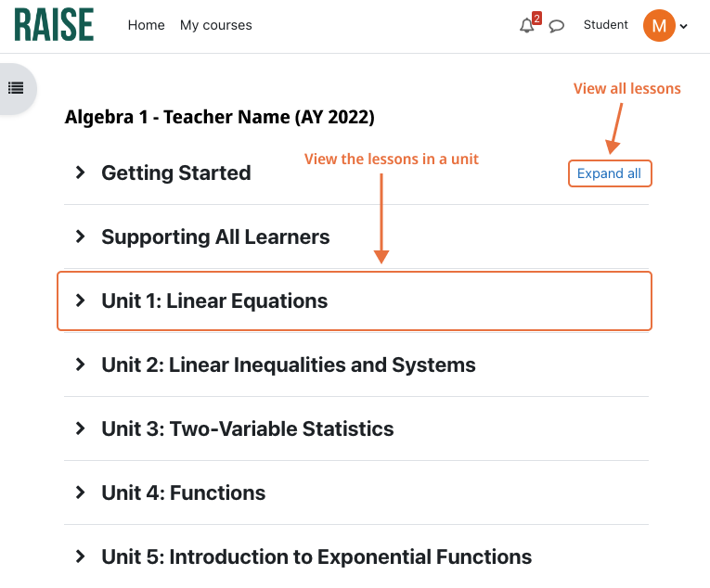Select Unit 5: Introduction to Exponential Functions title
This screenshot has height=588, width=710.
[x=316, y=556]
